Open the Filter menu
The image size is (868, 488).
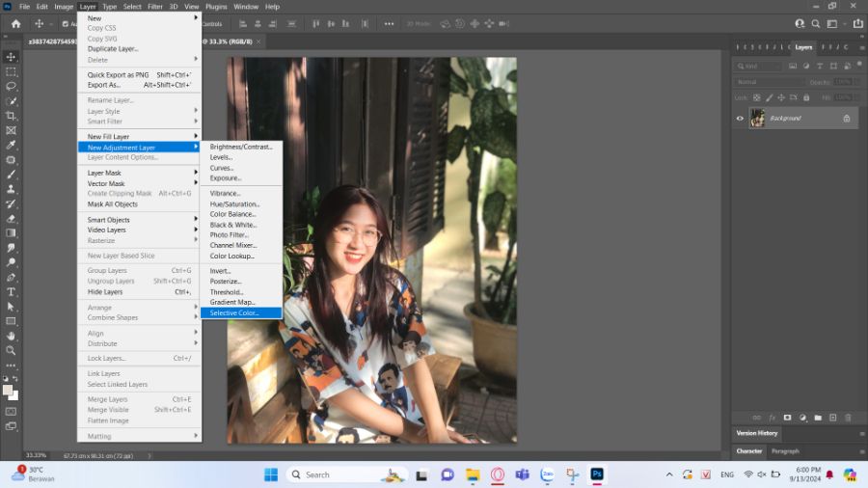pos(155,7)
